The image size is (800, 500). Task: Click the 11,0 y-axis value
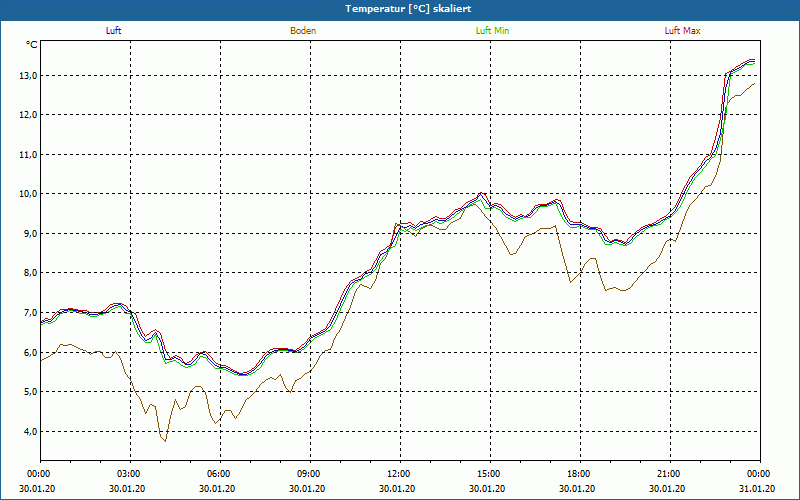(x=29, y=155)
